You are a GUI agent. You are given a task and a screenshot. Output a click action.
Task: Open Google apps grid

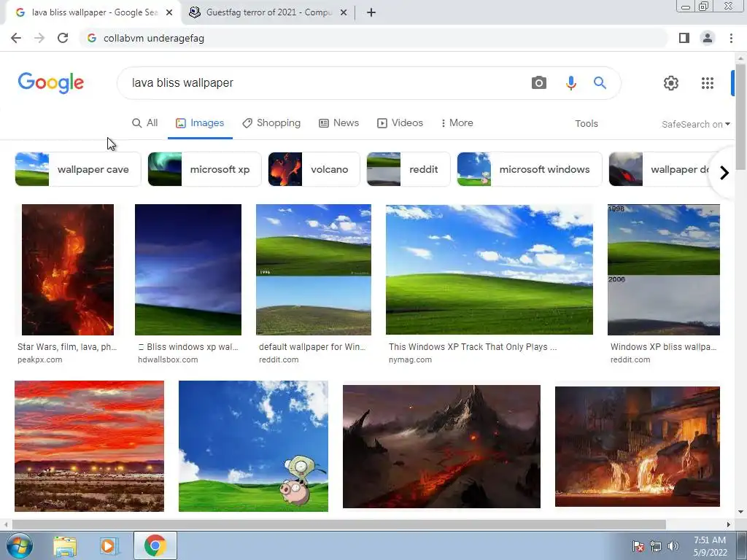(708, 83)
